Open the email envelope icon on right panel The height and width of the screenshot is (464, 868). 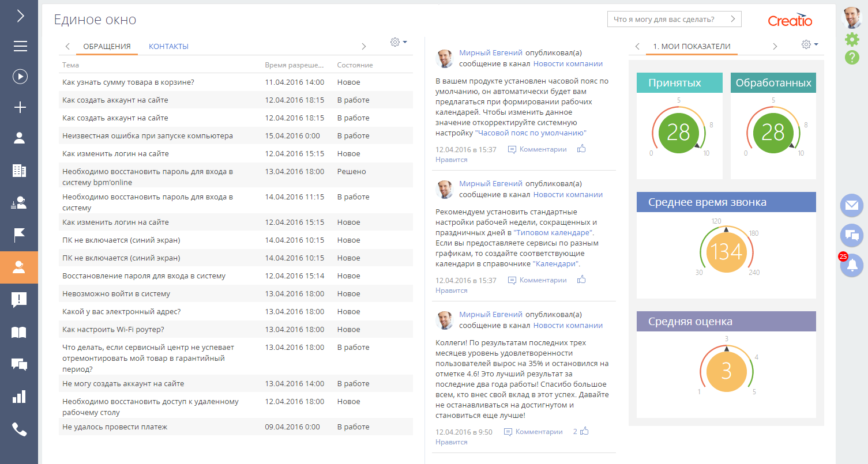click(852, 205)
